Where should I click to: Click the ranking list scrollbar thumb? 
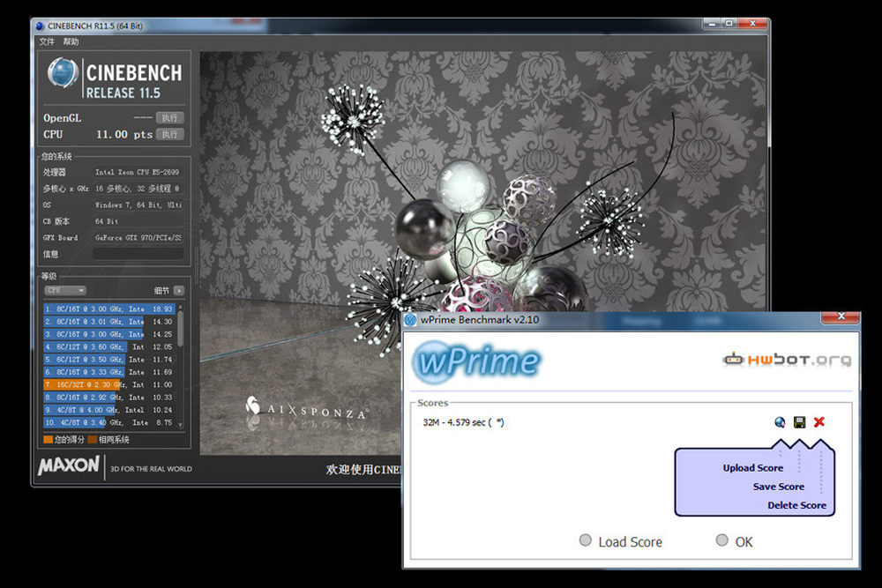[181, 329]
